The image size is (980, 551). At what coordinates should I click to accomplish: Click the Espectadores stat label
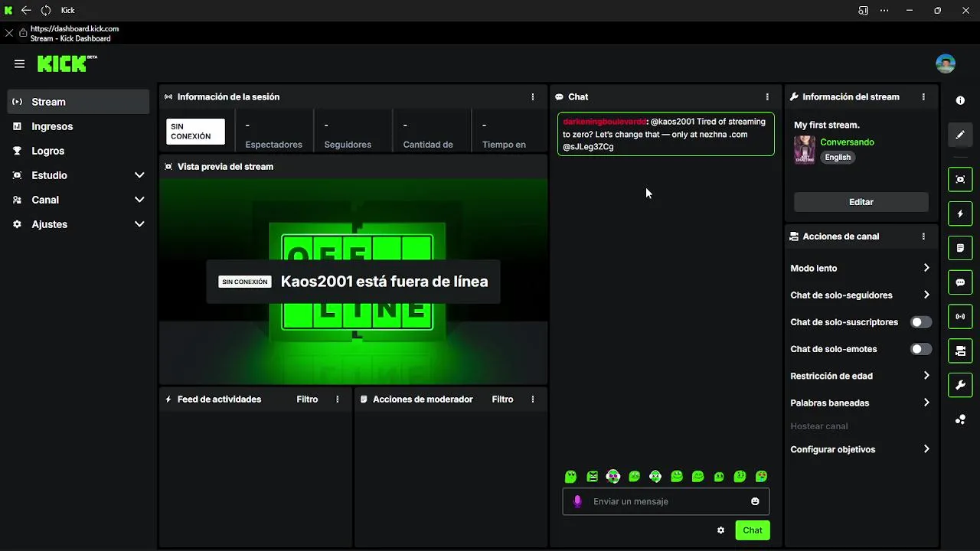[273, 145]
